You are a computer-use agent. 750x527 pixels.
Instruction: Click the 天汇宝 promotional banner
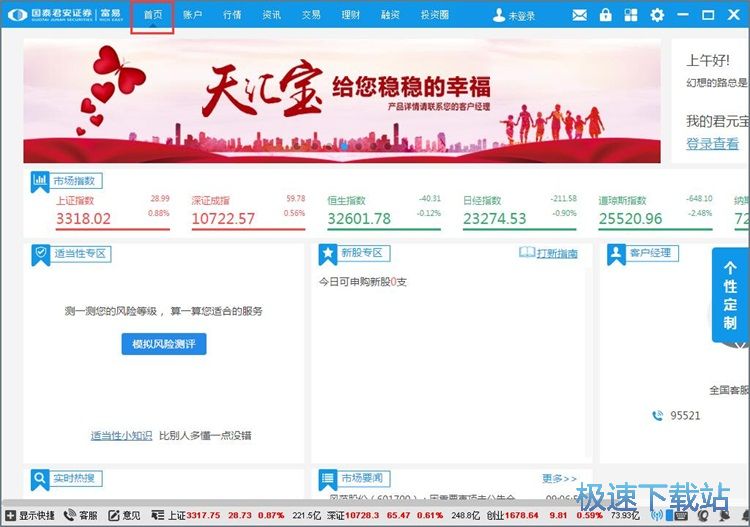[341, 100]
